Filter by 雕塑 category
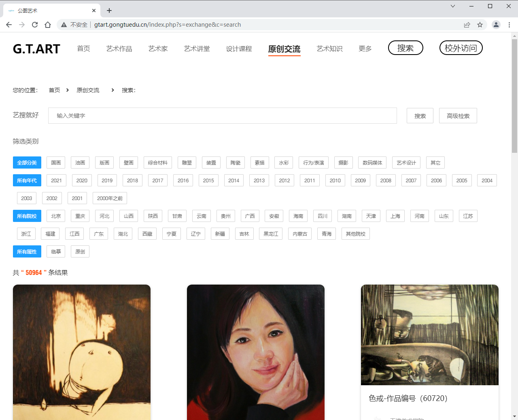This screenshot has width=518, height=420. pos(187,163)
